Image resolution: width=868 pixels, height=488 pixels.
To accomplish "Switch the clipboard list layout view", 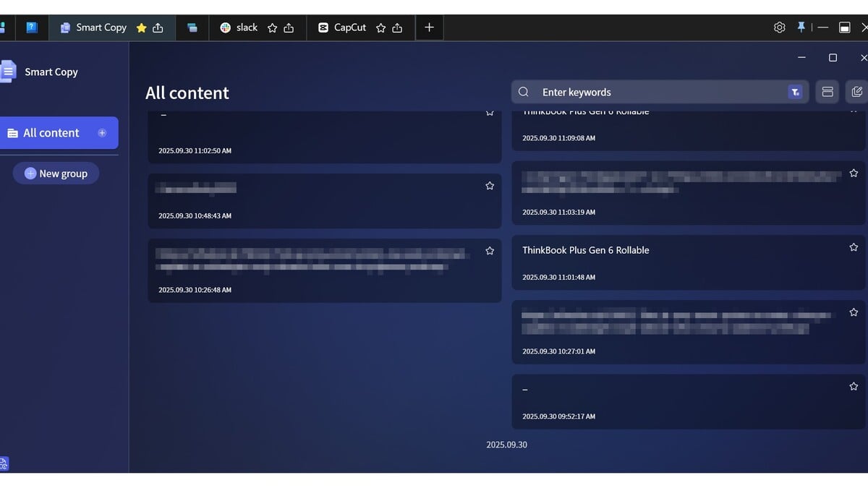I will click(827, 92).
